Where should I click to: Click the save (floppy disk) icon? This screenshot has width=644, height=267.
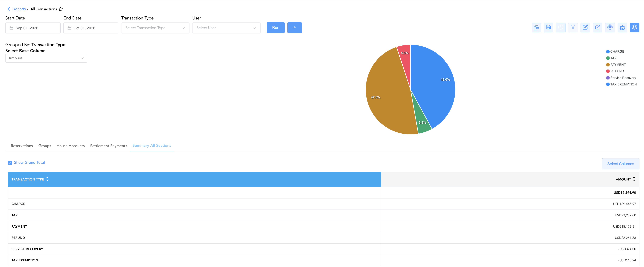[548, 28]
